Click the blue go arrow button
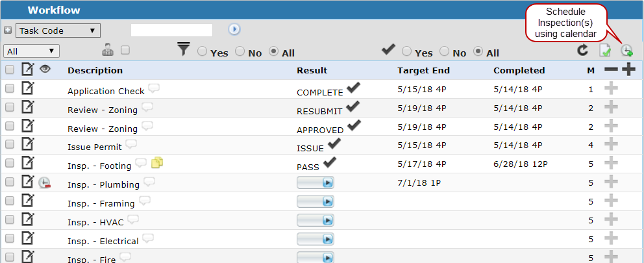 click(x=234, y=29)
